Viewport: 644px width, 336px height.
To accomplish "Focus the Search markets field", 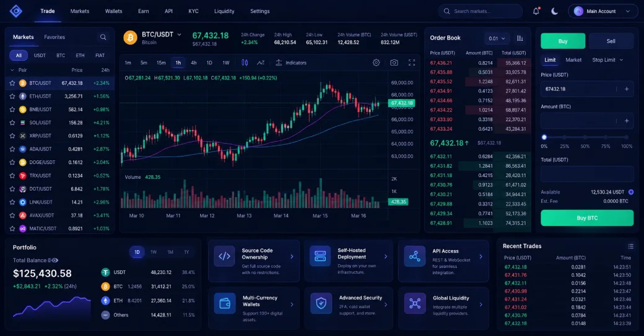I will (x=480, y=12).
